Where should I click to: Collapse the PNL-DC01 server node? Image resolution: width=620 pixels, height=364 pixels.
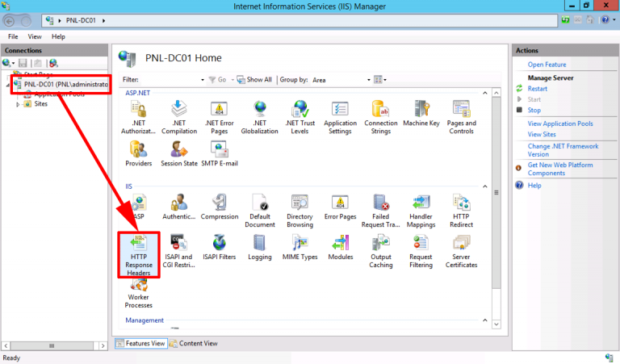pyautogui.click(x=8, y=85)
